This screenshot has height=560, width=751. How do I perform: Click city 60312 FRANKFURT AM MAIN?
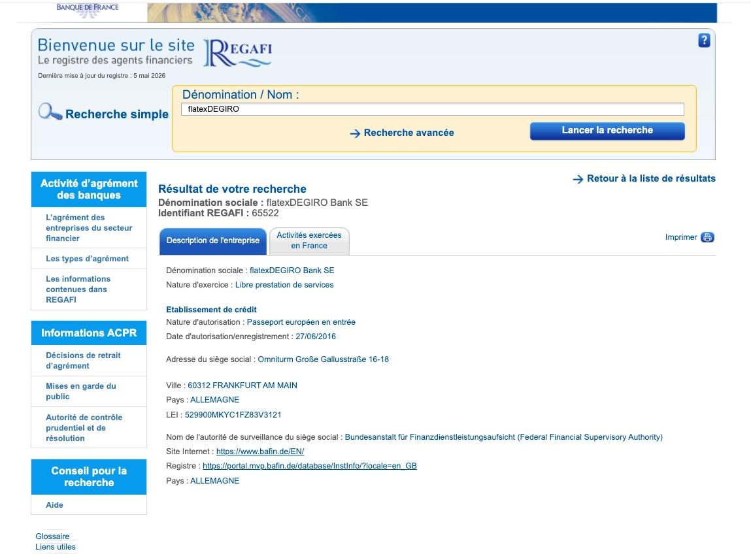click(242, 386)
